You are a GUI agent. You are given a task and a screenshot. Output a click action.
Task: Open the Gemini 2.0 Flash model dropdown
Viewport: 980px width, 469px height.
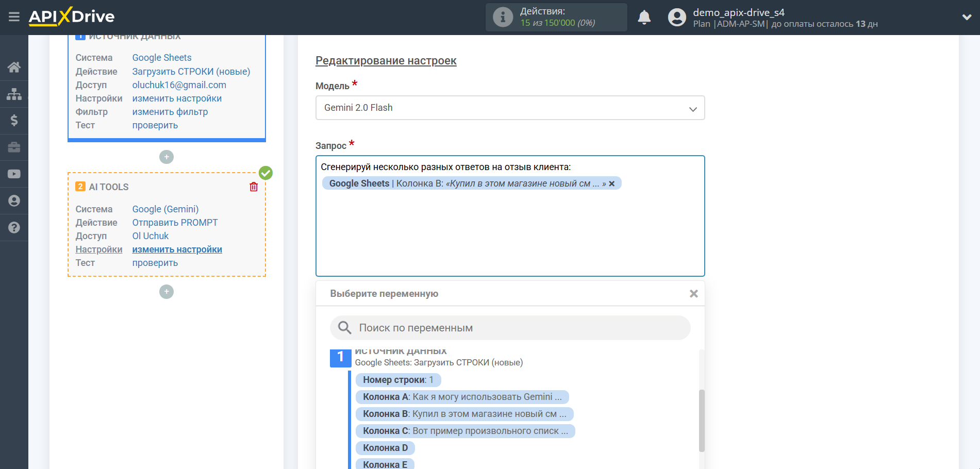510,108
